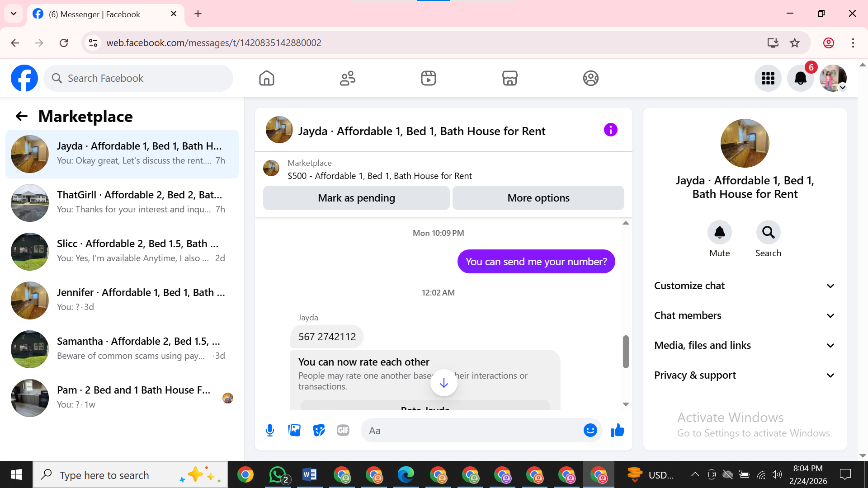Mute this conversation
Image resolution: width=868 pixels, height=488 pixels.
[x=719, y=233]
